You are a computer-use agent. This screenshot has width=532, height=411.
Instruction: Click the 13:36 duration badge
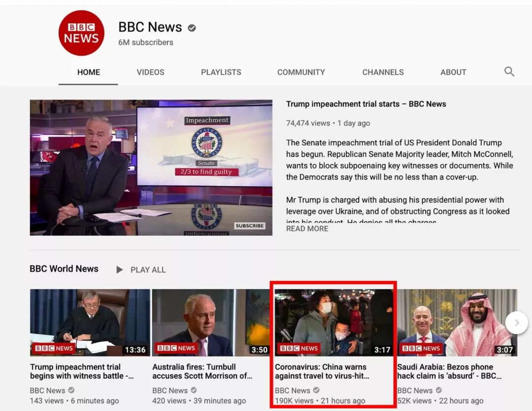click(x=135, y=349)
